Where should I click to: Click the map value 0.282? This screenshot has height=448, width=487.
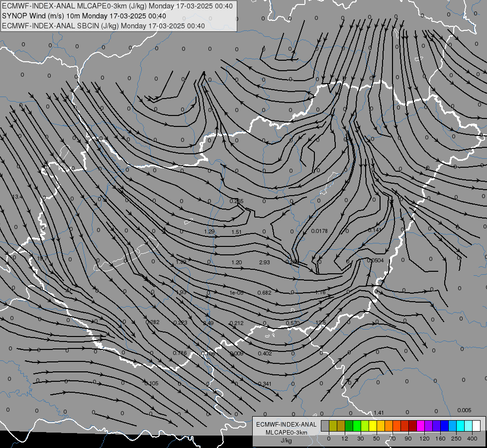pyautogui.click(x=153, y=322)
